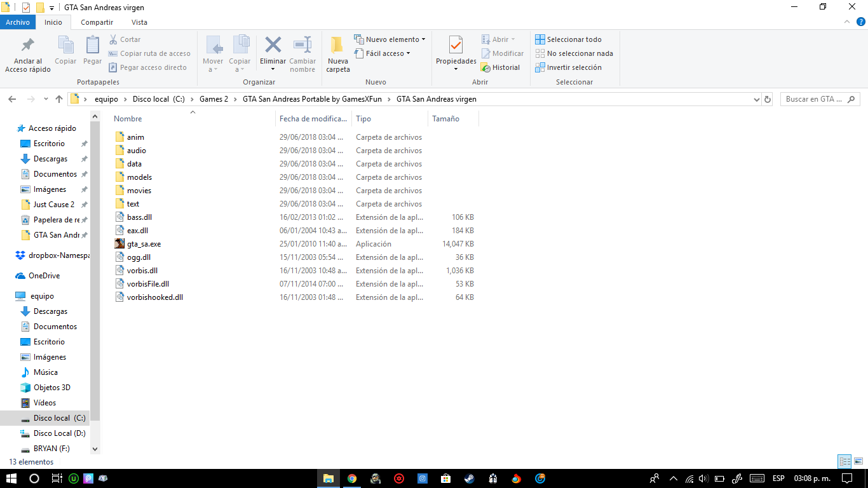Image resolution: width=868 pixels, height=488 pixels.
Task: Select OneDrive in the navigation pane
Action: (x=44, y=276)
